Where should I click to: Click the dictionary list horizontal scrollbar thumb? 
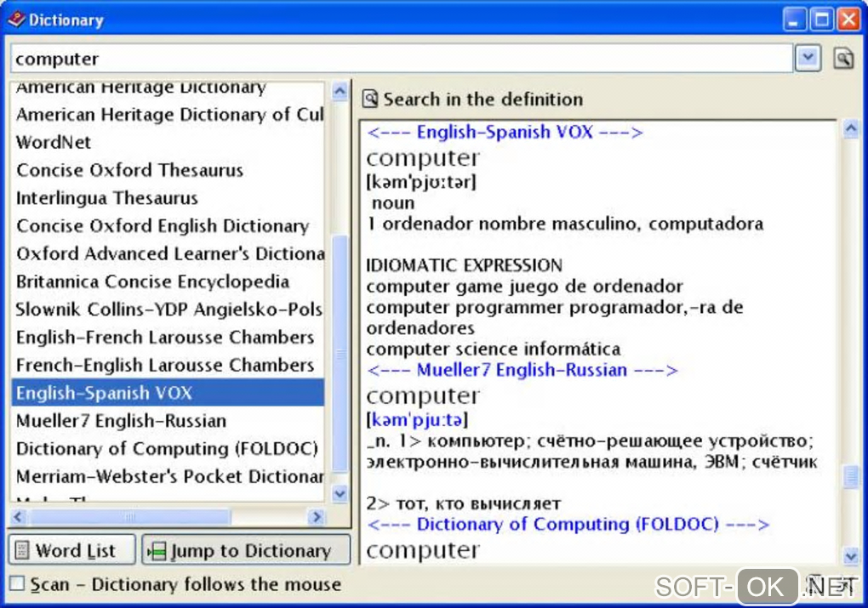pos(129,517)
